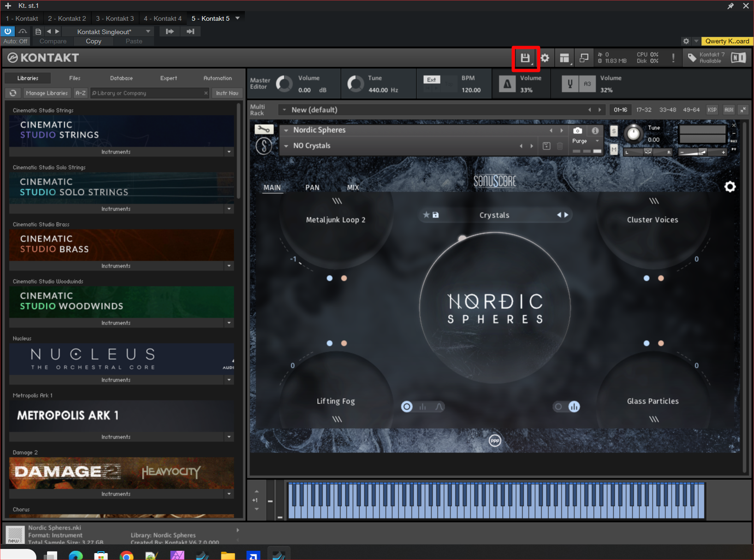Click the Manage Libraries button

point(47,93)
